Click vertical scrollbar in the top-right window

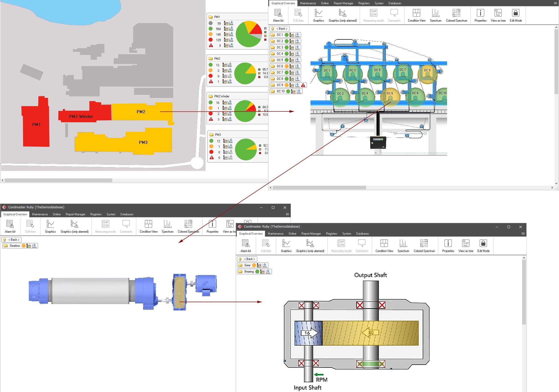[556, 61]
